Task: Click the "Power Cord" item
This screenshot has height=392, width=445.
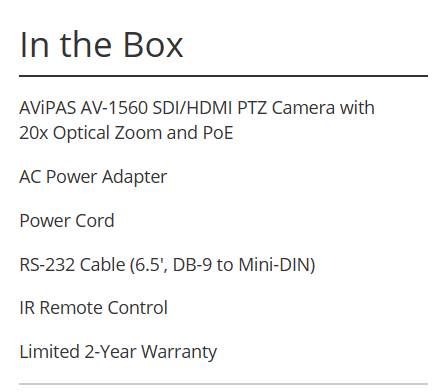Action: 67,221
